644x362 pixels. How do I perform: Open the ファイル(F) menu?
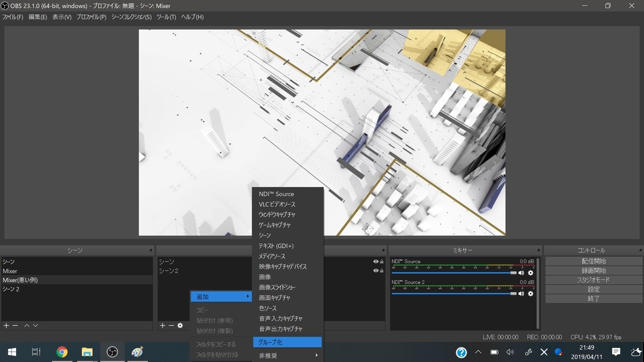click(x=13, y=17)
